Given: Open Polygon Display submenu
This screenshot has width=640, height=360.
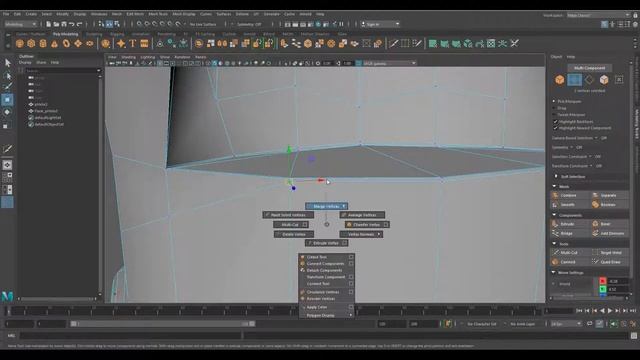Looking at the screenshot, I should coord(327,315).
